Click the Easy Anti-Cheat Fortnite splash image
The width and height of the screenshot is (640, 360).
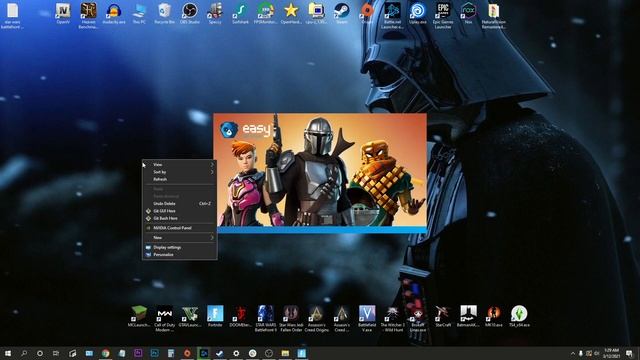click(320, 170)
